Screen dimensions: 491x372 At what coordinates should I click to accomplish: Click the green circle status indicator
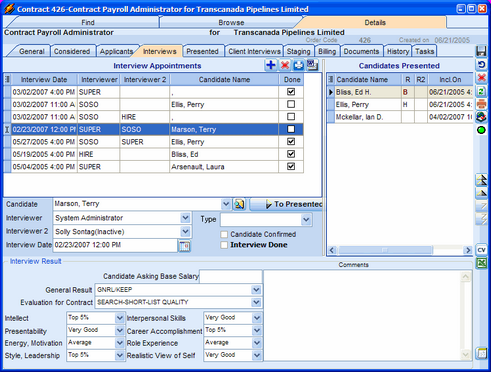click(481, 130)
